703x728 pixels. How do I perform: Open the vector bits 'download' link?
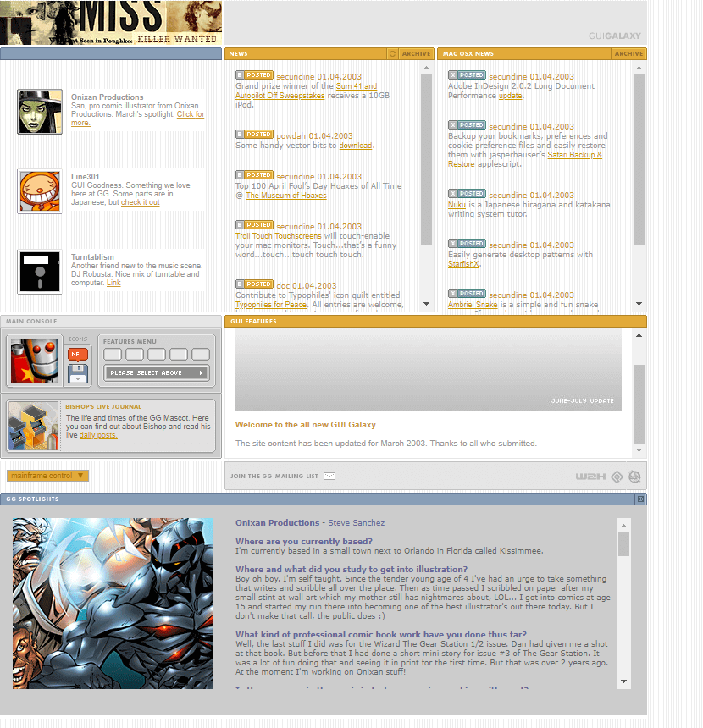click(356, 146)
